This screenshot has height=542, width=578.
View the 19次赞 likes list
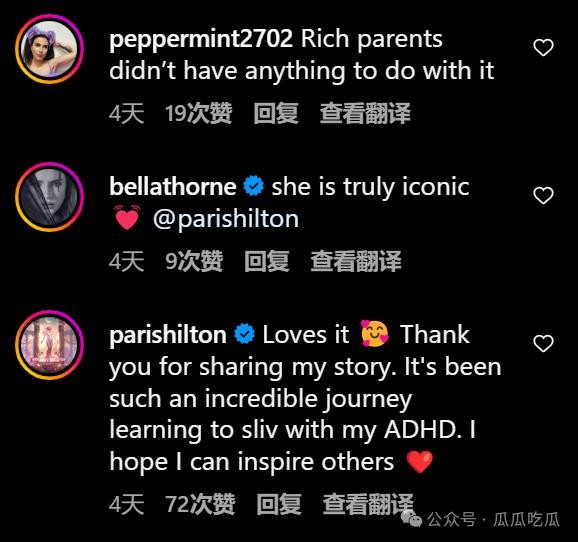coord(198,113)
